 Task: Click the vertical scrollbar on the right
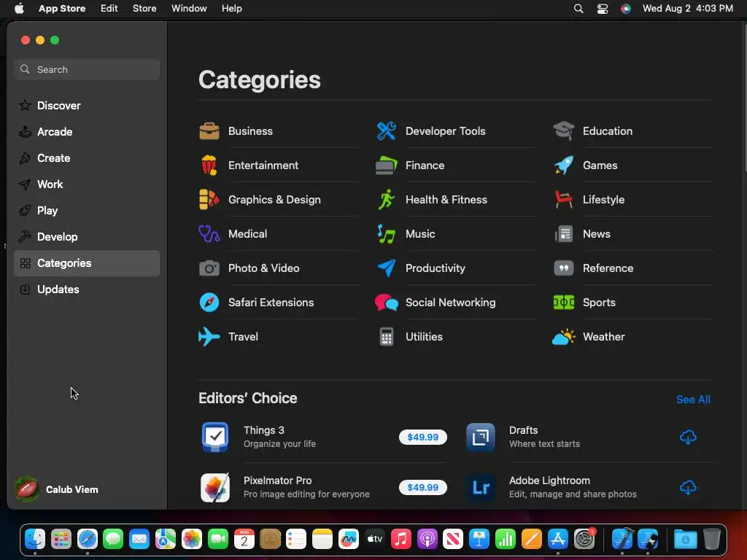[745, 98]
